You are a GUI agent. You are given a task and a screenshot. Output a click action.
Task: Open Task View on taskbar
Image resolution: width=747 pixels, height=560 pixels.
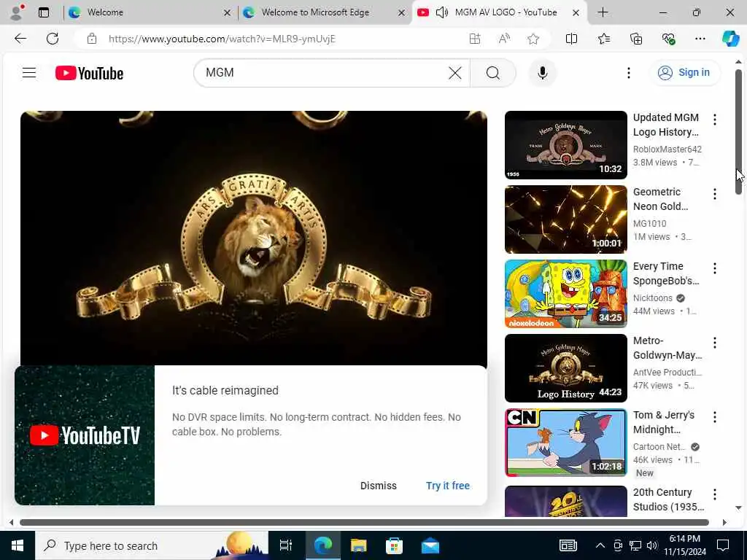pyautogui.click(x=286, y=545)
